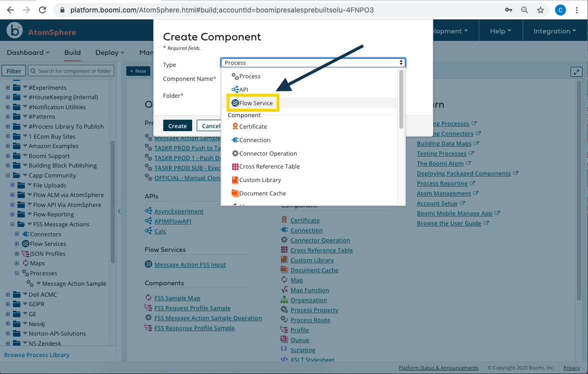Open Calc API link

(160, 231)
